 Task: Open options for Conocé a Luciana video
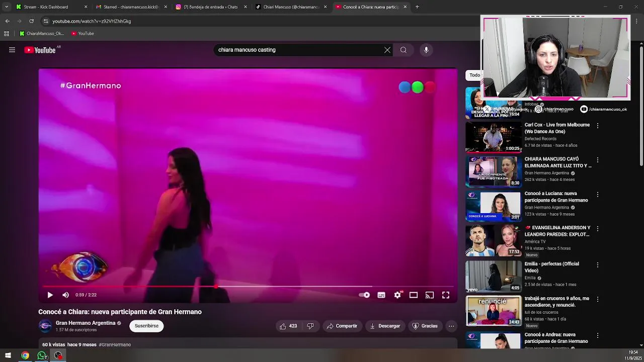pos(598,195)
